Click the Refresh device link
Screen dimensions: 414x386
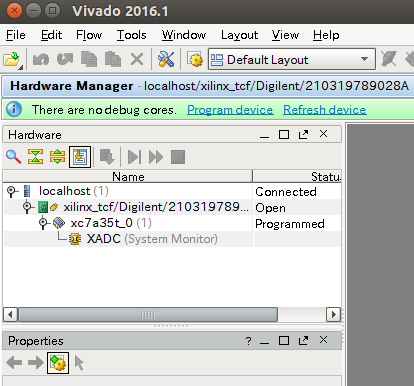click(325, 110)
